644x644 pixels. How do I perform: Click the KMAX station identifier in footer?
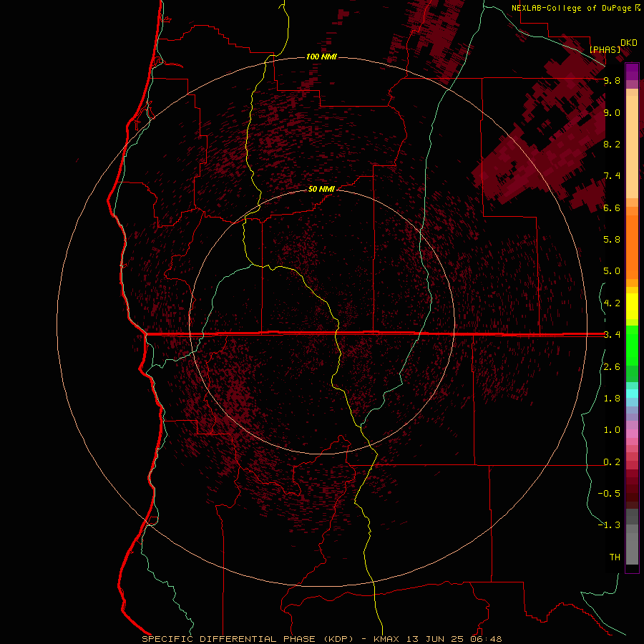pos(386,639)
